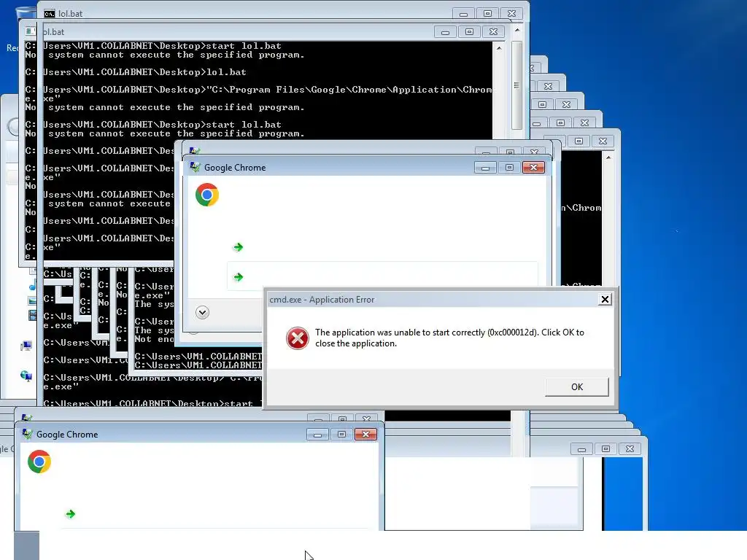Minimize the bottom-right window behind the lower Chrome dialog

(x=581, y=449)
